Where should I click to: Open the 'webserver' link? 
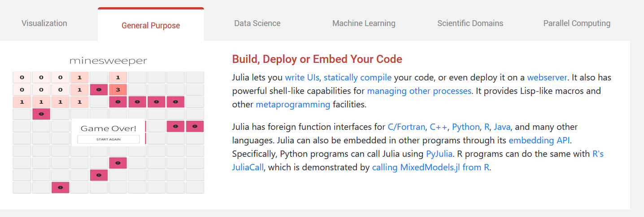pyautogui.click(x=547, y=77)
